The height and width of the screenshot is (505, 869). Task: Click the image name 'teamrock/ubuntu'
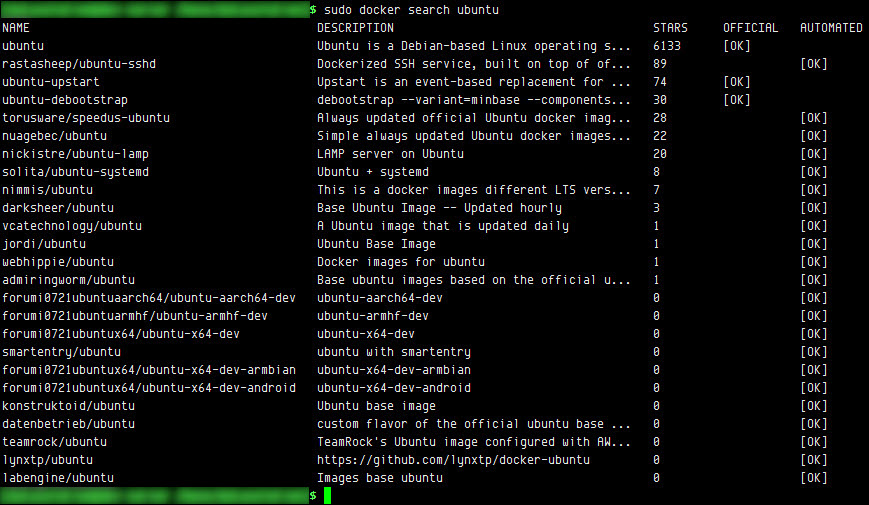point(54,442)
